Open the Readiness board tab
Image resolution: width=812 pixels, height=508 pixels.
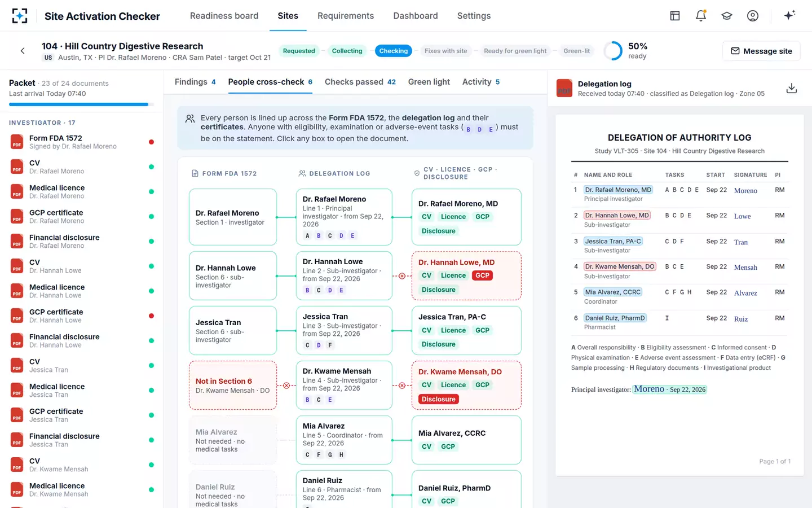click(x=224, y=16)
